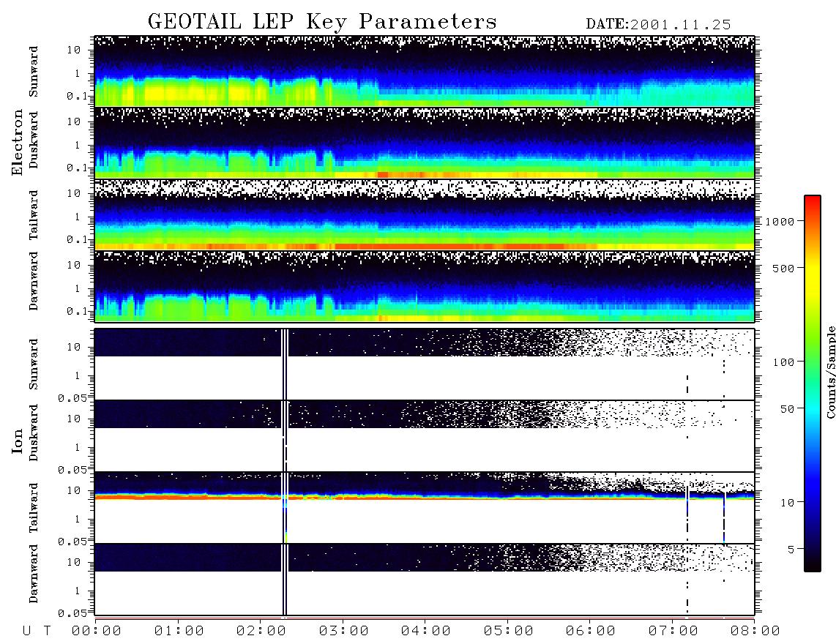The image size is (836, 644).
Task: Click the Counts/Sample colorbar title
Action: click(830, 372)
